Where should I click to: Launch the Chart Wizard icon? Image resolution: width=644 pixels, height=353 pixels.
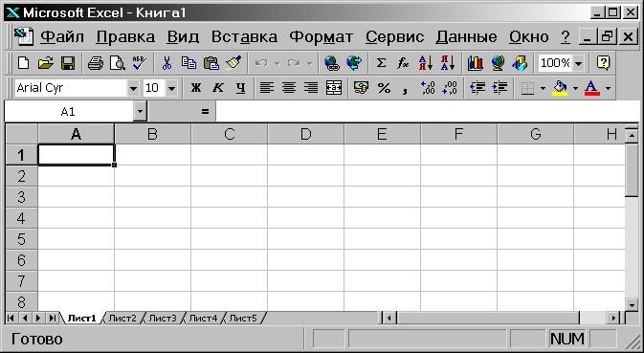(476, 63)
